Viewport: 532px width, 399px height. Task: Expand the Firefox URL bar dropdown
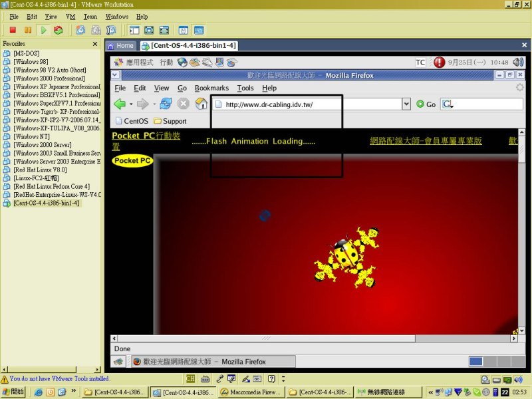[x=406, y=104]
